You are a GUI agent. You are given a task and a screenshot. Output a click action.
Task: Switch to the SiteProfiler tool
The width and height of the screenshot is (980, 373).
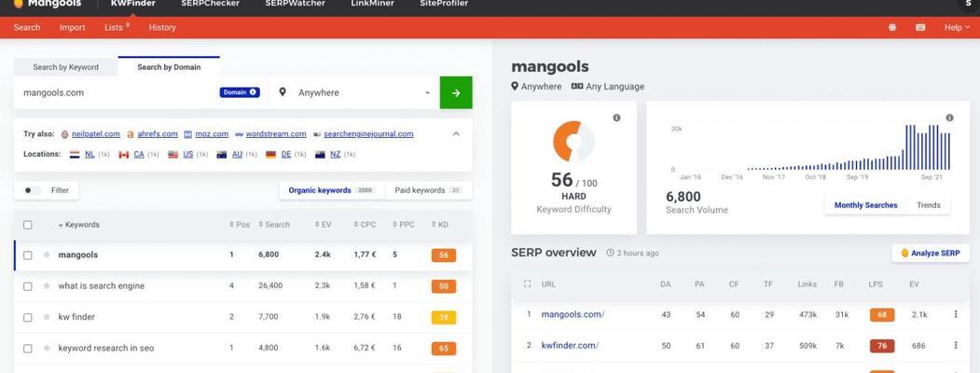444,4
